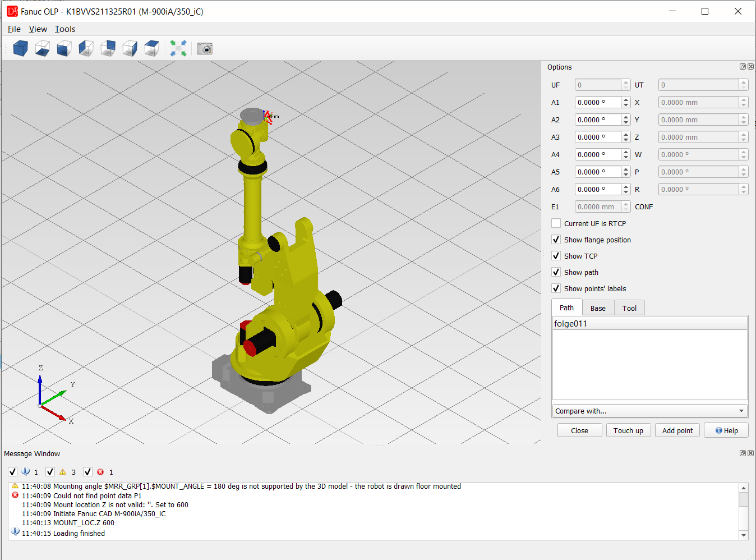Image resolution: width=756 pixels, height=560 pixels.
Task: Open the 'Compare with...' dropdown
Action: 650,411
